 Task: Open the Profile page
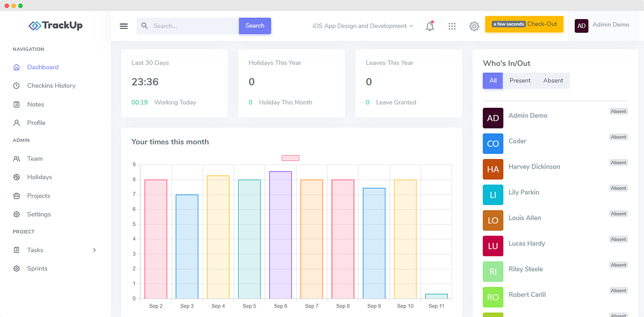click(36, 123)
